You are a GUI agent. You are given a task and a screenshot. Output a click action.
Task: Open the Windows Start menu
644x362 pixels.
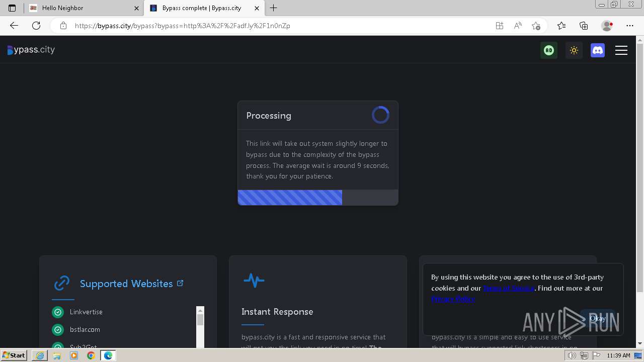(x=14, y=355)
